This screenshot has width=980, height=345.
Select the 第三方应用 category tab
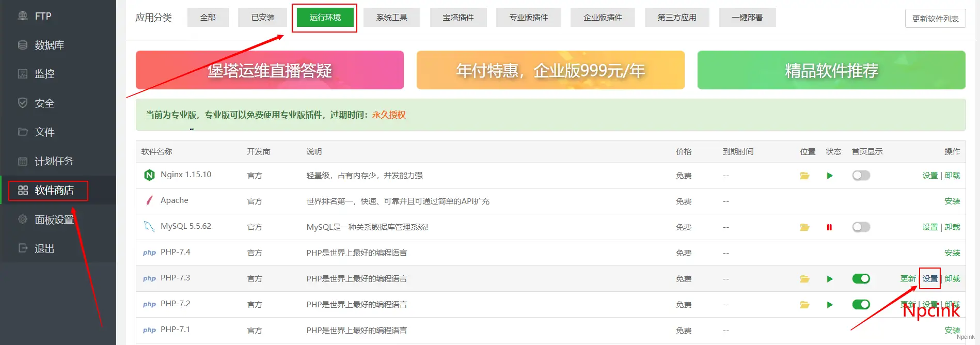point(677,17)
